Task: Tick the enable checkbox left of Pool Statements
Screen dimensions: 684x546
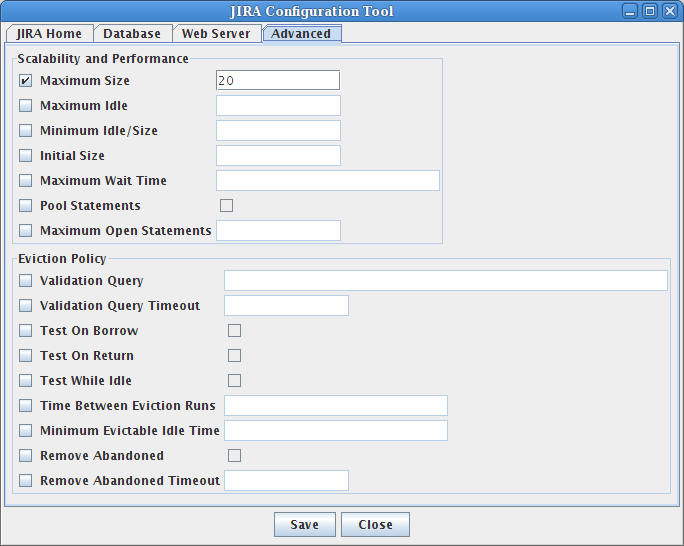Action: (x=25, y=205)
